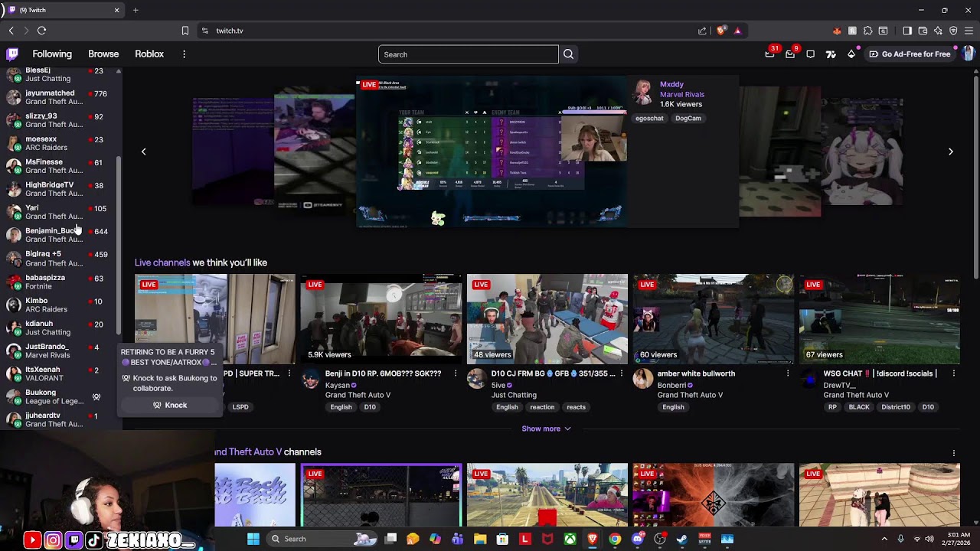
Task: Click the Brave Shields lion icon
Action: click(721, 31)
